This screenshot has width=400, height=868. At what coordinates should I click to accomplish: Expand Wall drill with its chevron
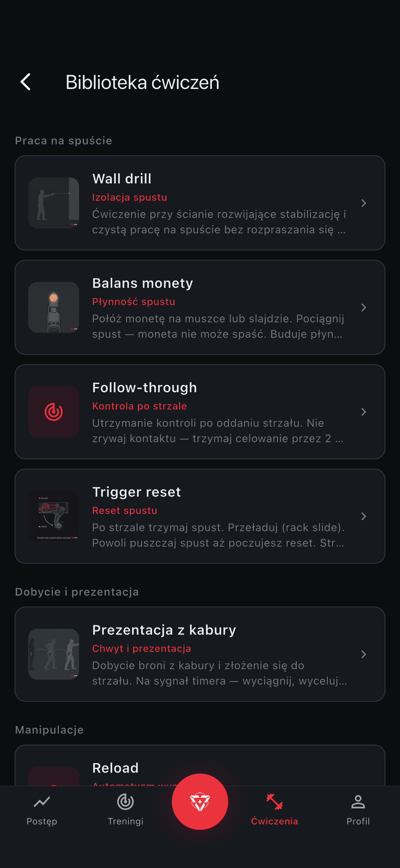point(364,203)
